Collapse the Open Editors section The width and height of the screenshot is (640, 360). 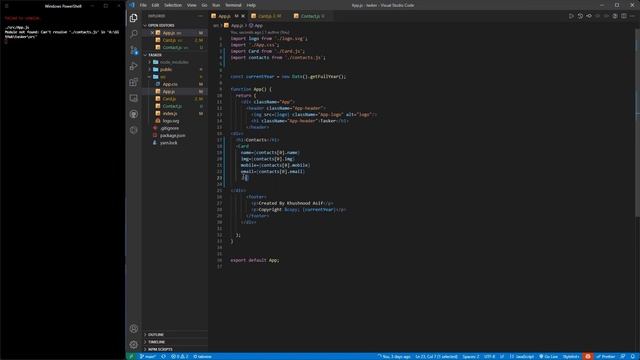tap(176, 25)
